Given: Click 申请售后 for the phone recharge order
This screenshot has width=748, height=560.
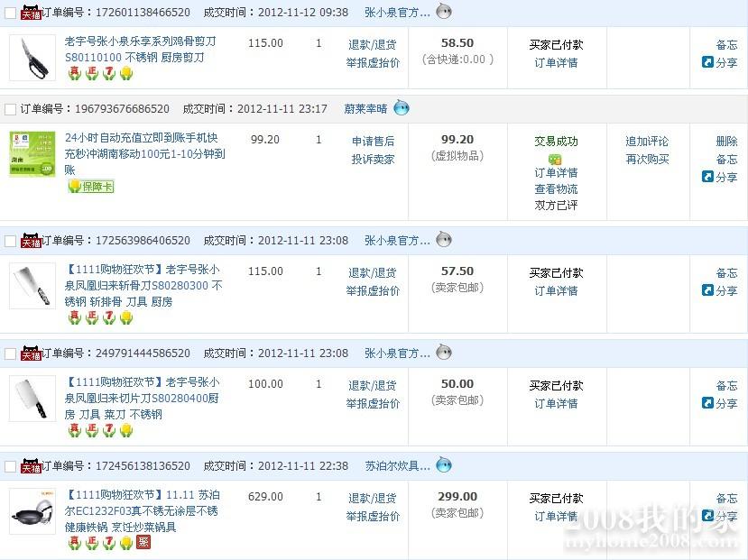Looking at the screenshot, I should point(373,142).
